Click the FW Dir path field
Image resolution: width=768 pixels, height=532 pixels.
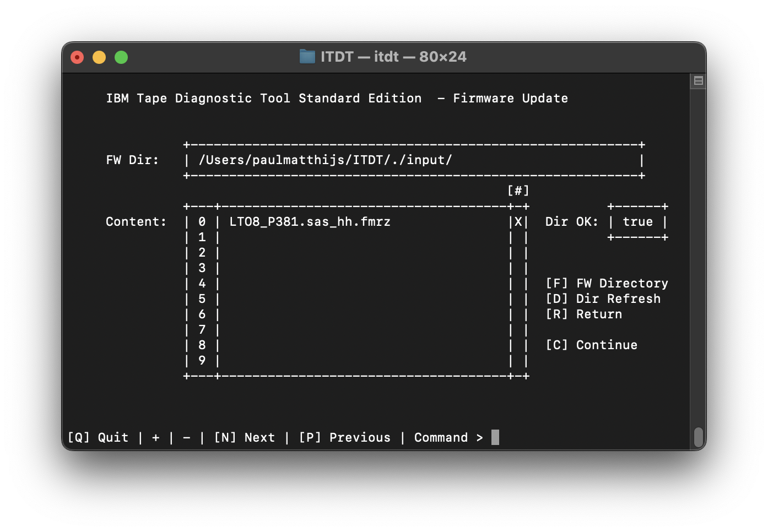point(413,160)
